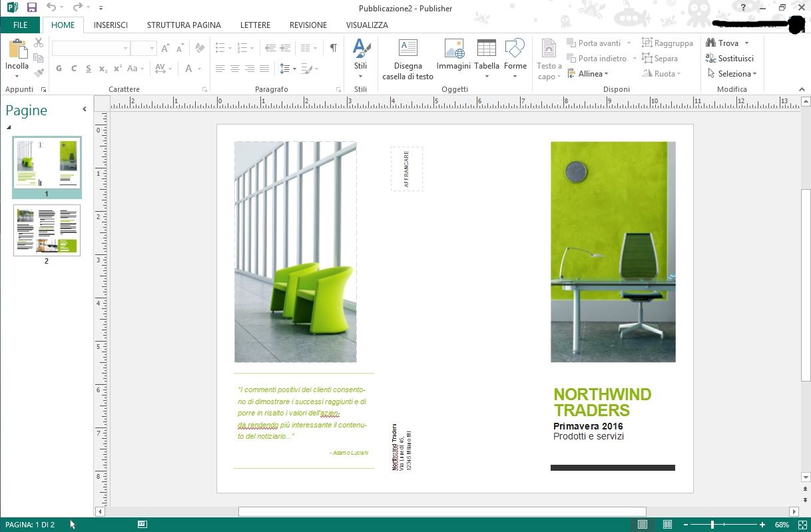
Task: Switch to the LETTERE tab
Action: pos(255,25)
